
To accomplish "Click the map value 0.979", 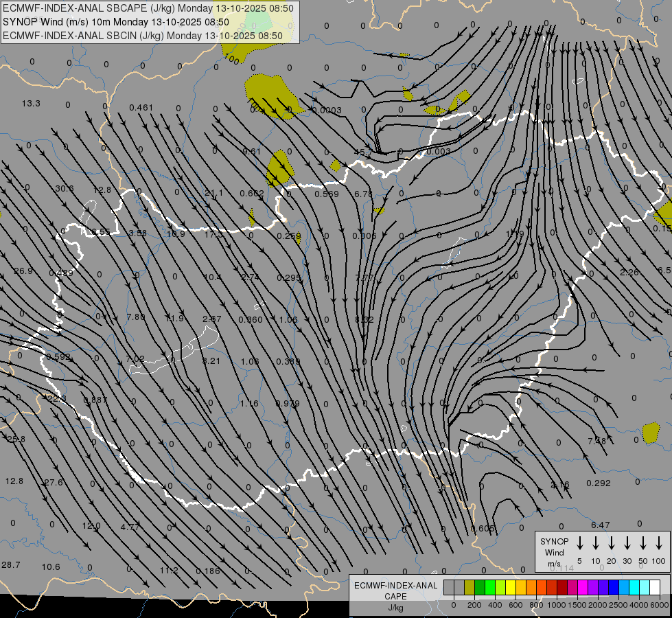I will (288, 404).
